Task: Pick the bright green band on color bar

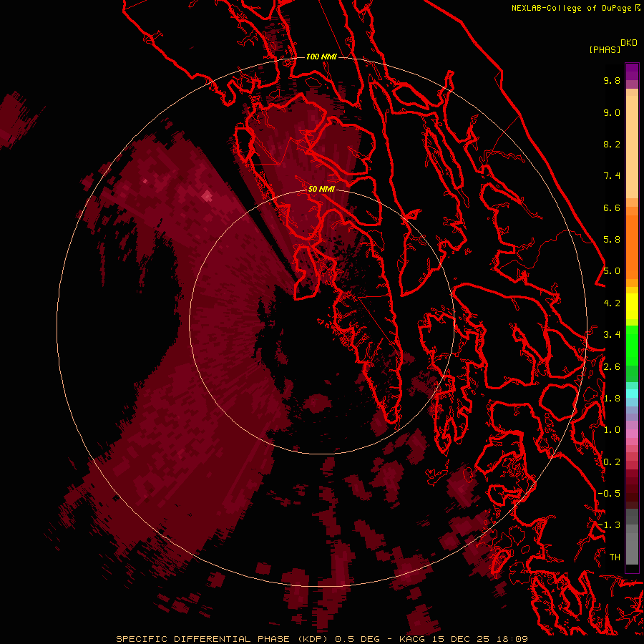Action: click(x=632, y=345)
